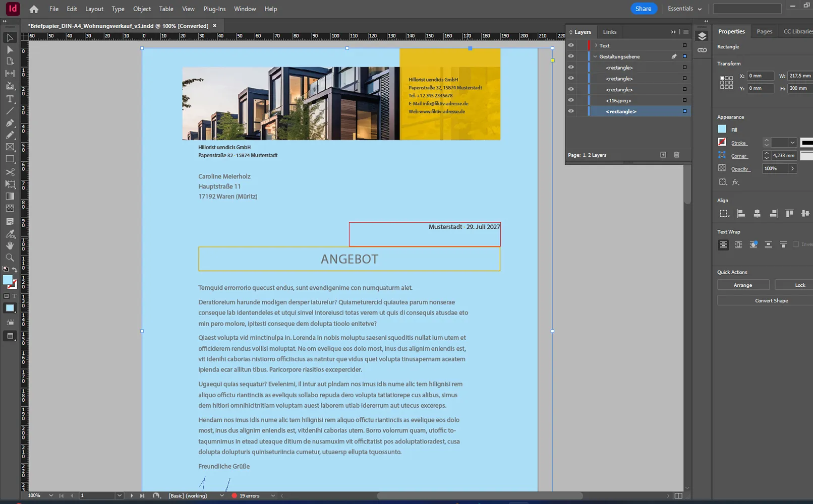This screenshot has width=813, height=504.
Task: Select the Eyedropper tool
Action: 10,234
